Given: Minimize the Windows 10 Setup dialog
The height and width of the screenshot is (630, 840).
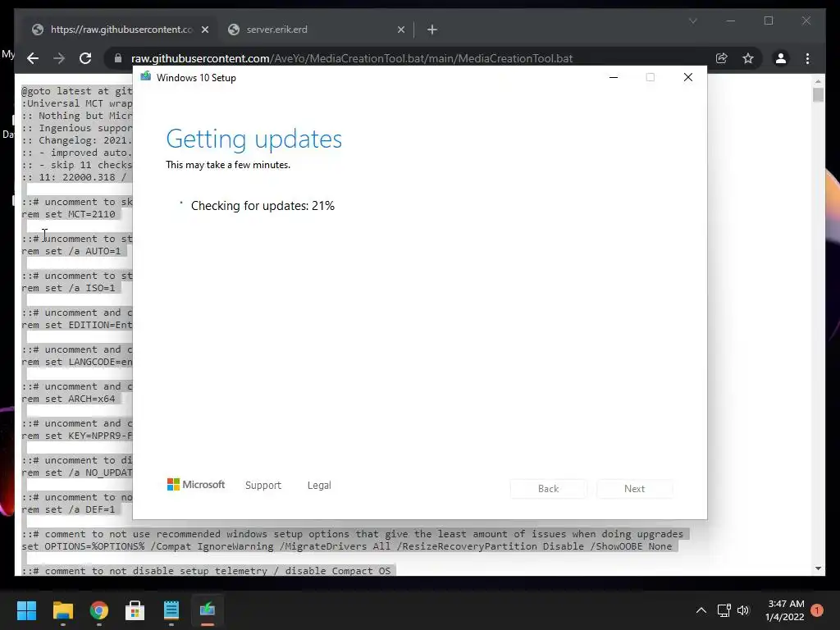Looking at the screenshot, I should tap(614, 77).
